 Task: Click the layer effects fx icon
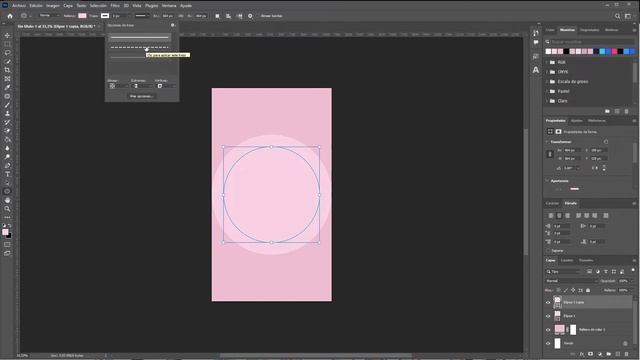(x=582, y=354)
